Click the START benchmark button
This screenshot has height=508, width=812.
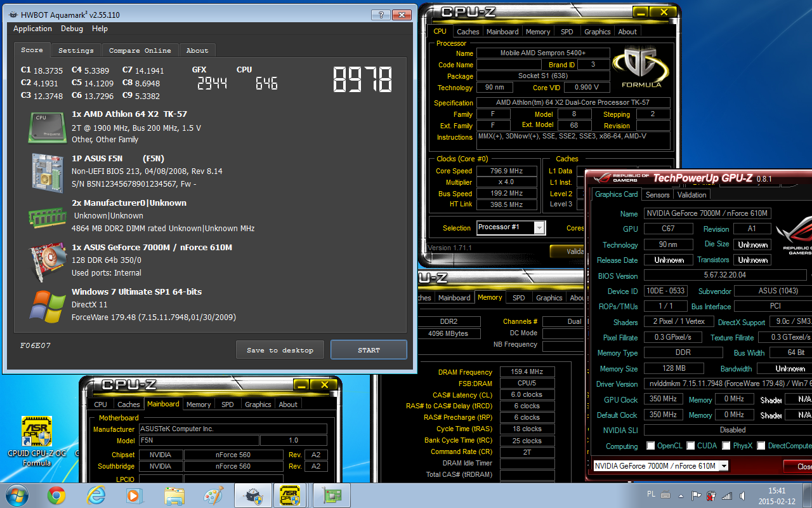[369, 350]
